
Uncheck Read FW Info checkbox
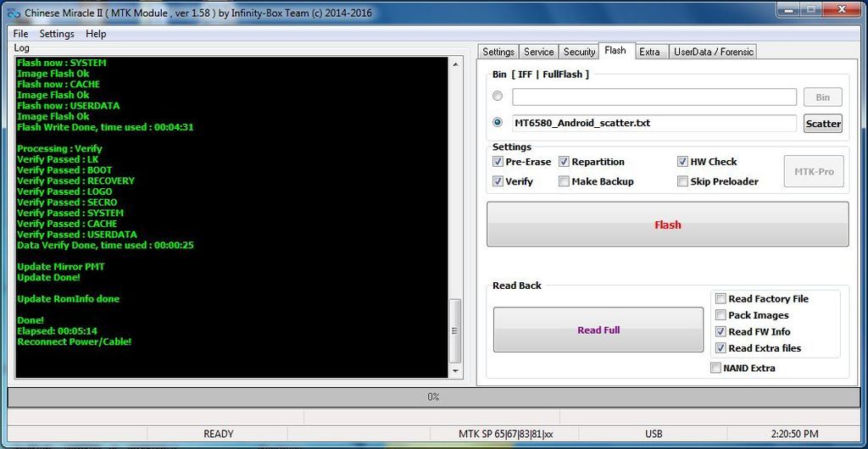(x=721, y=332)
